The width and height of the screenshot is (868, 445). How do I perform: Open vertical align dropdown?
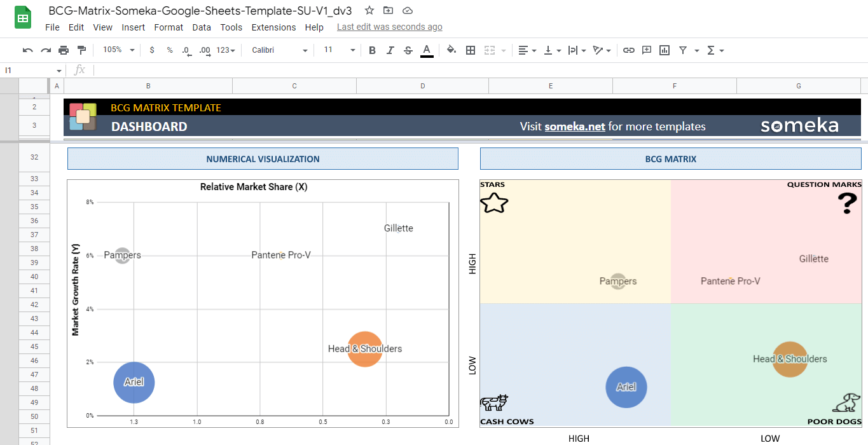coord(552,50)
